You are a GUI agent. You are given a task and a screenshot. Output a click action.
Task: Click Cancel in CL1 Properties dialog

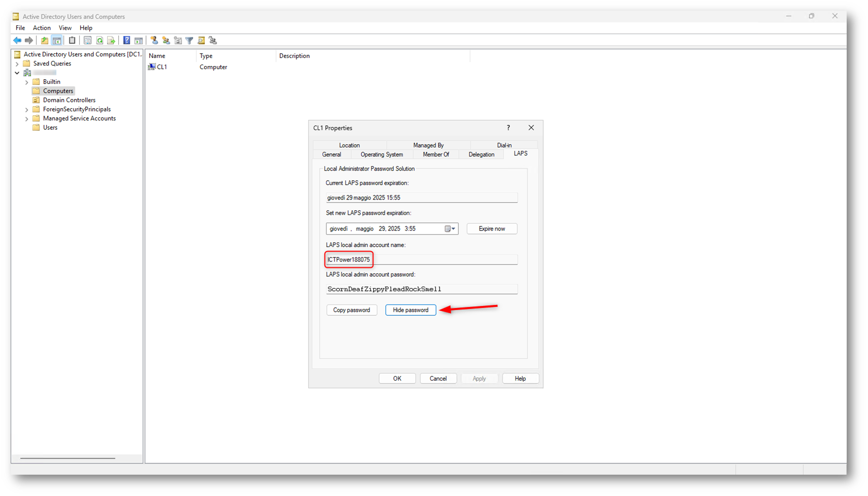pyautogui.click(x=438, y=379)
